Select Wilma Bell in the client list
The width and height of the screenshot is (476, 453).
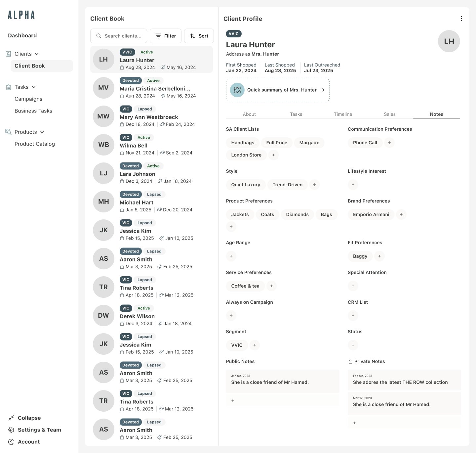point(152,145)
